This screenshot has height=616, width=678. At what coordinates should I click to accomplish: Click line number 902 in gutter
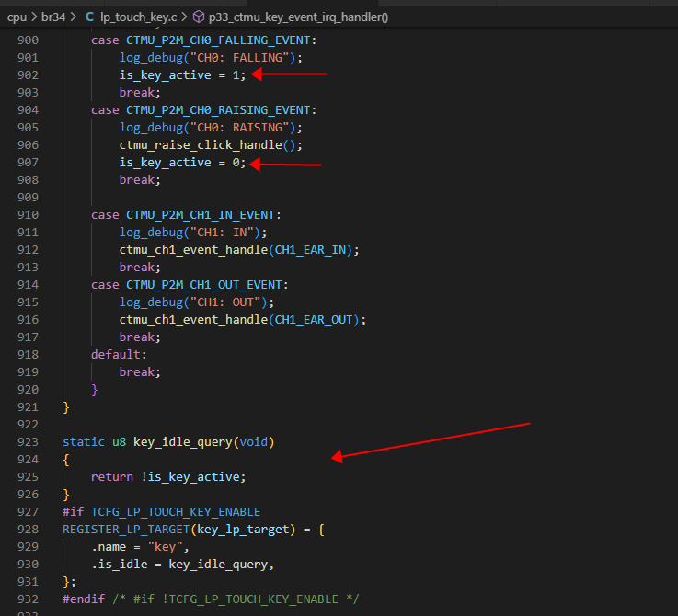point(28,75)
